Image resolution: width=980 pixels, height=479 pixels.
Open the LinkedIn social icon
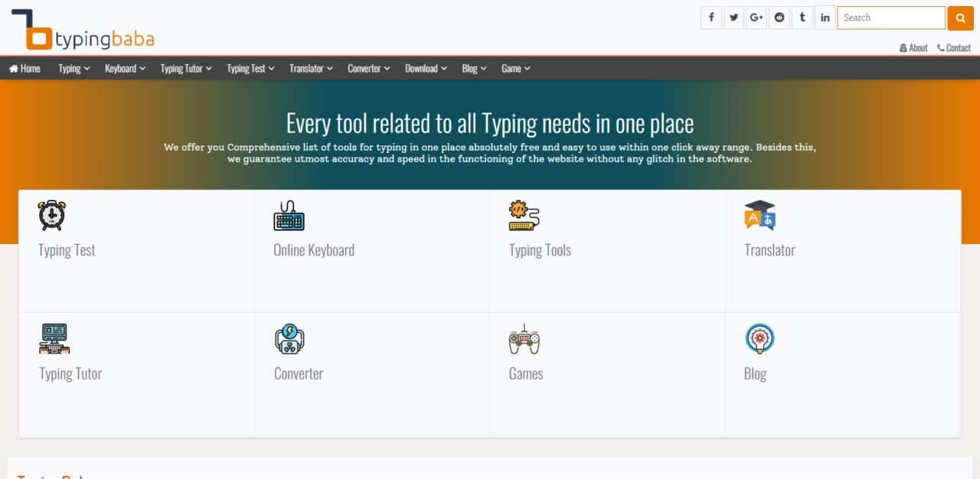[x=825, y=18]
